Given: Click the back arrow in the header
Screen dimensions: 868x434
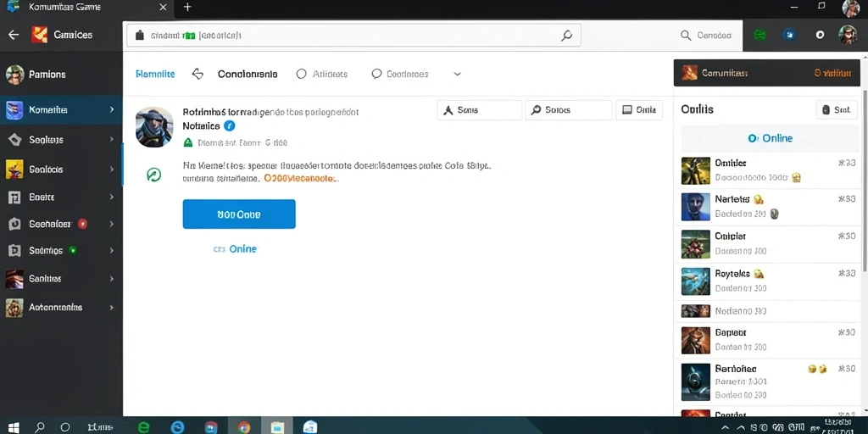Looking at the screenshot, I should click(14, 35).
